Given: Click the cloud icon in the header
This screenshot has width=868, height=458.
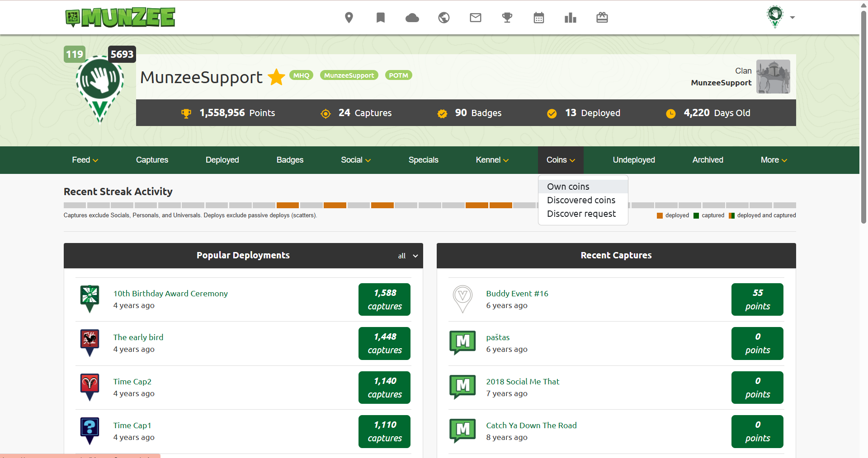Looking at the screenshot, I should pos(412,18).
